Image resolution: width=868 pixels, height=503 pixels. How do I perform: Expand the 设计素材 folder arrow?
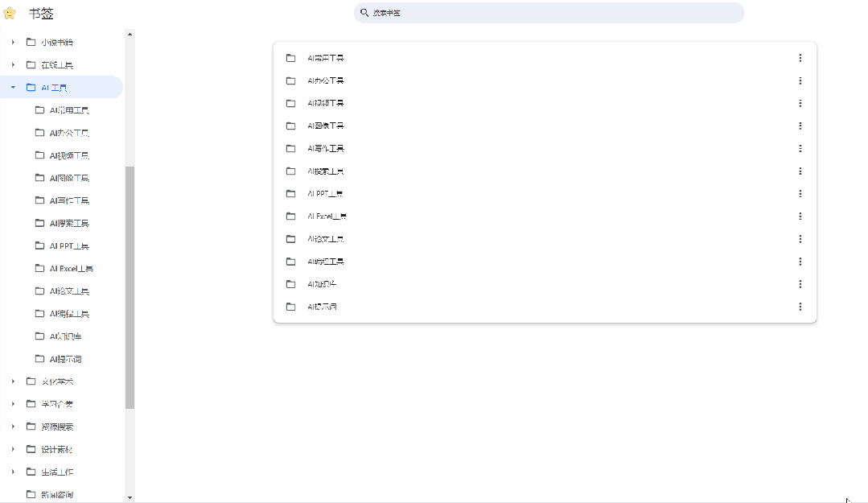(14, 449)
